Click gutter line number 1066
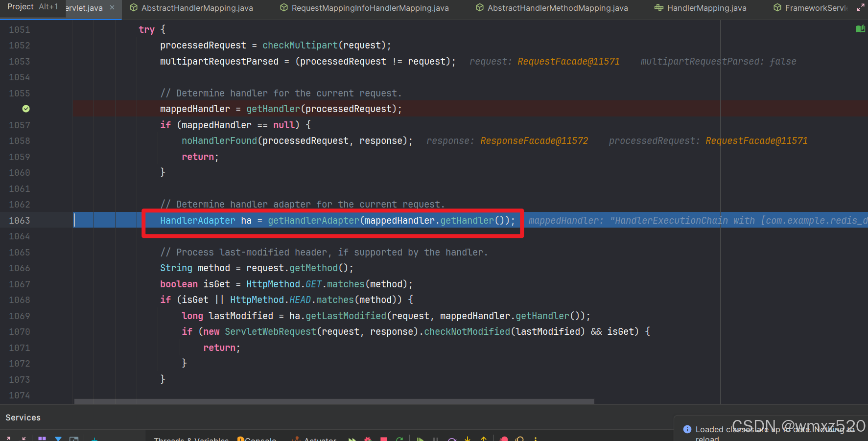868x441 pixels. pos(20,268)
